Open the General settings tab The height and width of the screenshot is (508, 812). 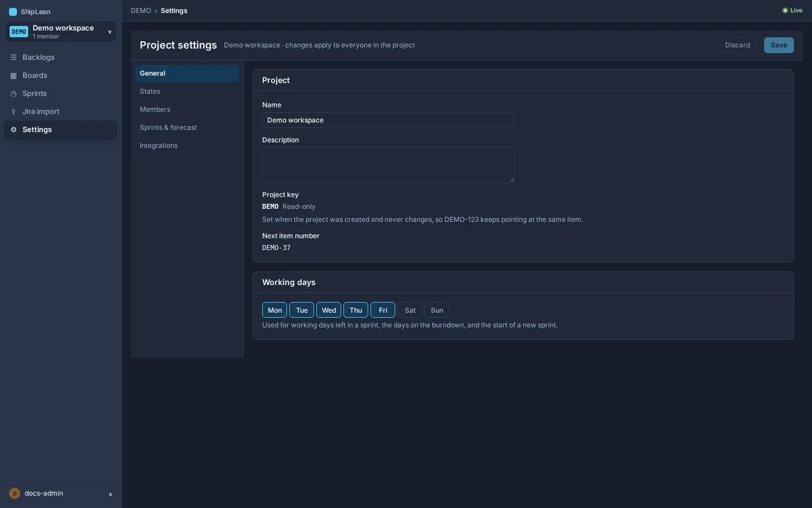tap(187, 73)
